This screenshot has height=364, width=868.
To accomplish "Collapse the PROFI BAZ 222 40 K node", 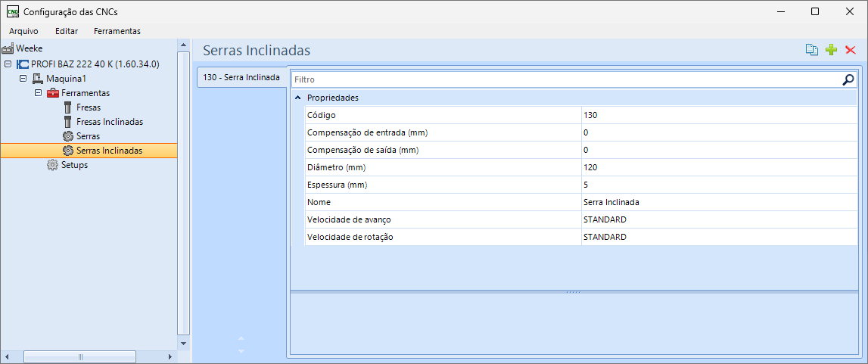I will 8,64.
